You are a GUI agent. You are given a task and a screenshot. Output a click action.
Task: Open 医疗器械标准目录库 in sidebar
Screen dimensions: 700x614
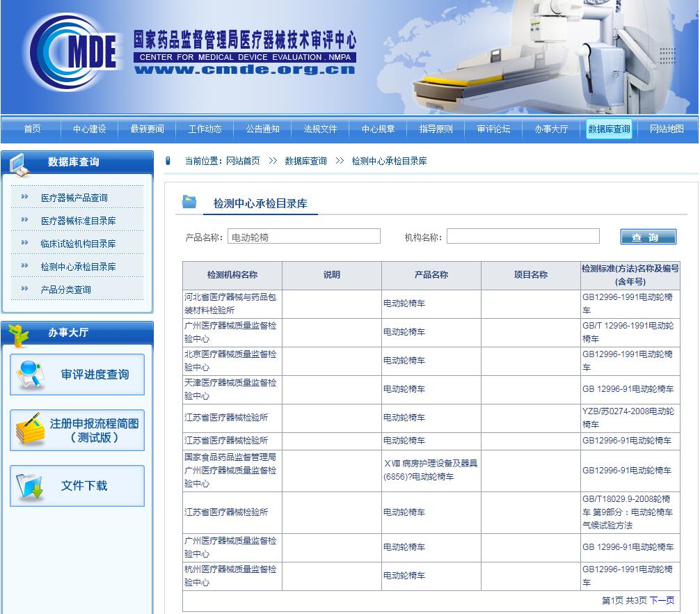[x=78, y=221]
